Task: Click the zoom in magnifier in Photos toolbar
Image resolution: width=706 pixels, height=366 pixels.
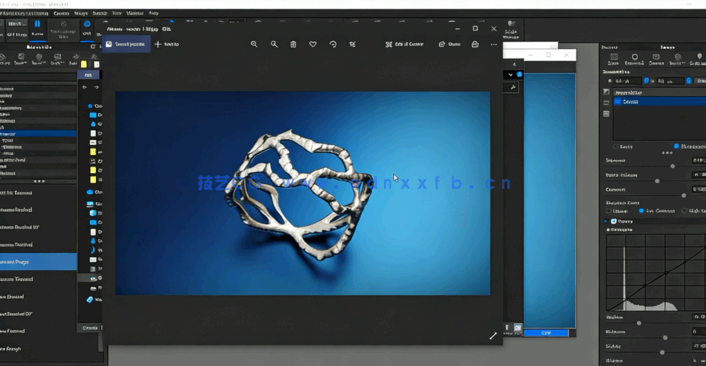Action: coord(254,44)
